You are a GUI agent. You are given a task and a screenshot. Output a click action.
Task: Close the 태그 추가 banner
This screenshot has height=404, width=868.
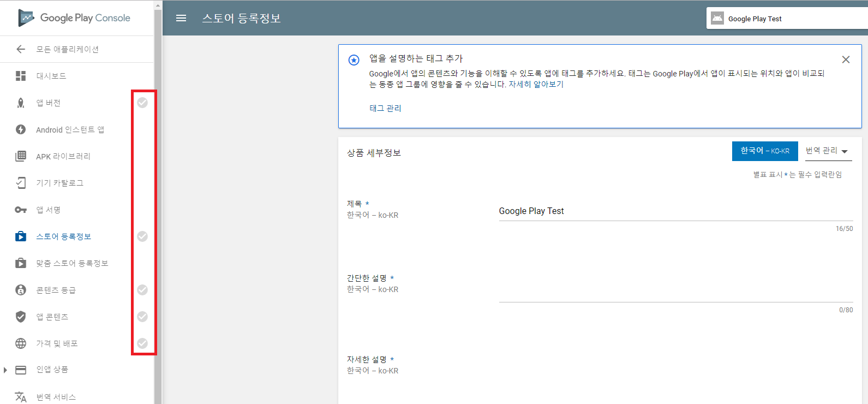(846, 60)
